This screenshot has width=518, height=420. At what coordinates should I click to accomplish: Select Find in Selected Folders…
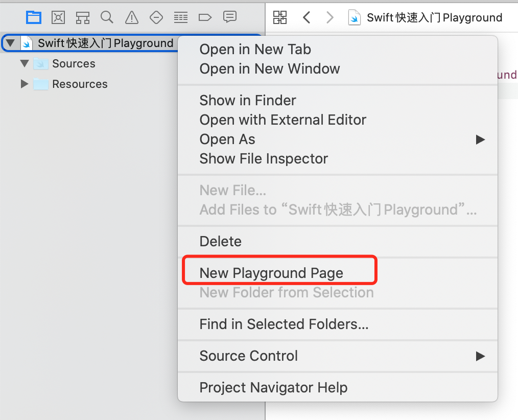click(x=284, y=324)
